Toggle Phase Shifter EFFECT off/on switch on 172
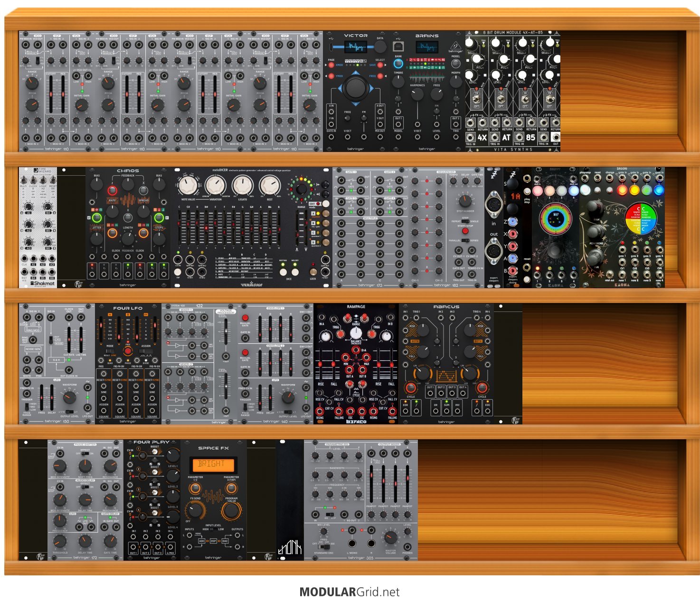Viewport: 700px width, 602px height. [x=85, y=454]
